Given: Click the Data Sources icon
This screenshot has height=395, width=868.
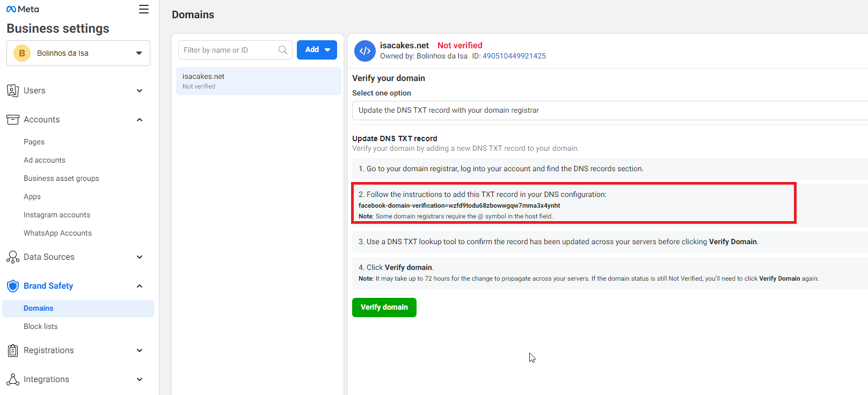Looking at the screenshot, I should pos(13,257).
